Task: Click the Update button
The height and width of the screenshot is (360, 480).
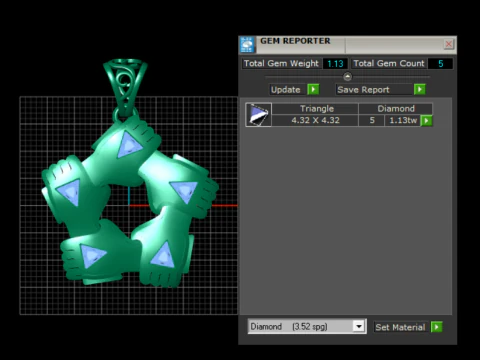Action: point(286,90)
